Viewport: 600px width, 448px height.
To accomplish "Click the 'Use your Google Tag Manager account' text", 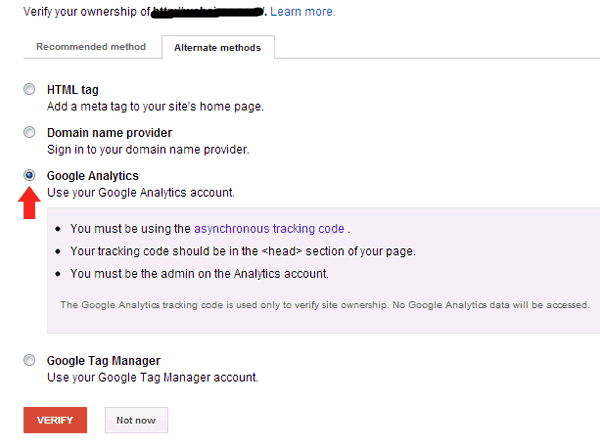I will point(152,377).
